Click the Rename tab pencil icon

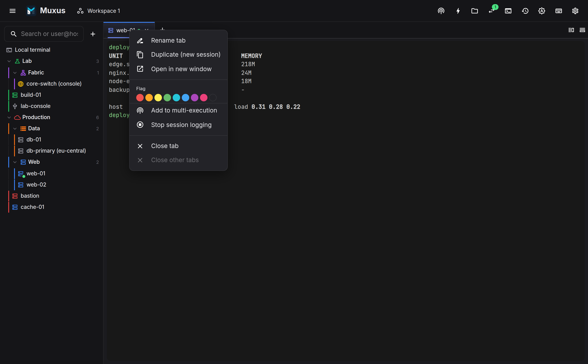pyautogui.click(x=140, y=41)
